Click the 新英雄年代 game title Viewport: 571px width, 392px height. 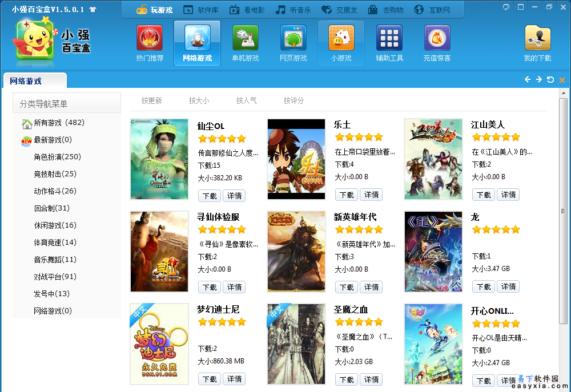tap(355, 217)
